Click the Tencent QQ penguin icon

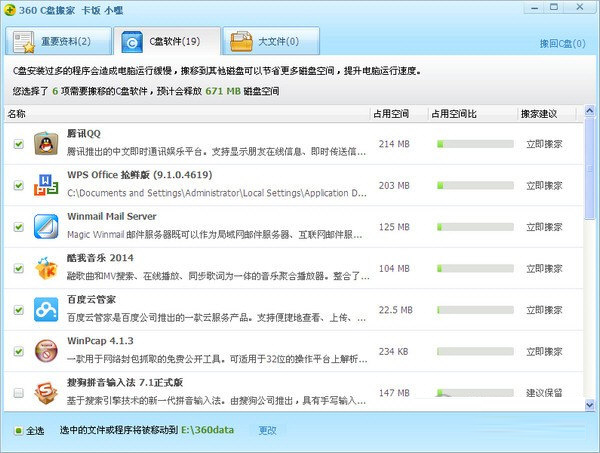point(47,143)
